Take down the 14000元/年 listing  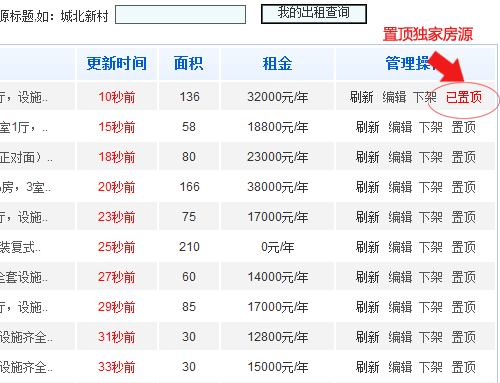coord(431,277)
